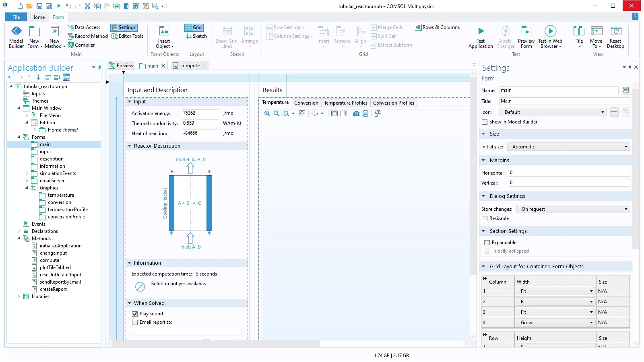Switch to the compute editor tab

[190, 66]
